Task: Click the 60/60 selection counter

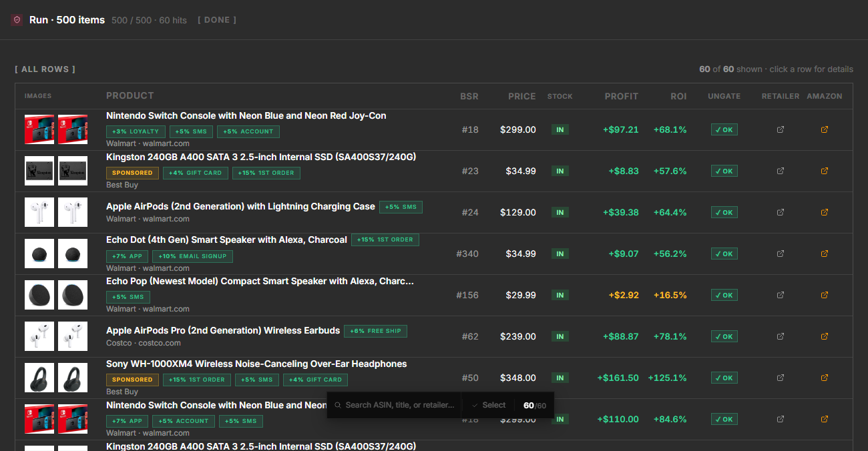Action: [x=534, y=406]
